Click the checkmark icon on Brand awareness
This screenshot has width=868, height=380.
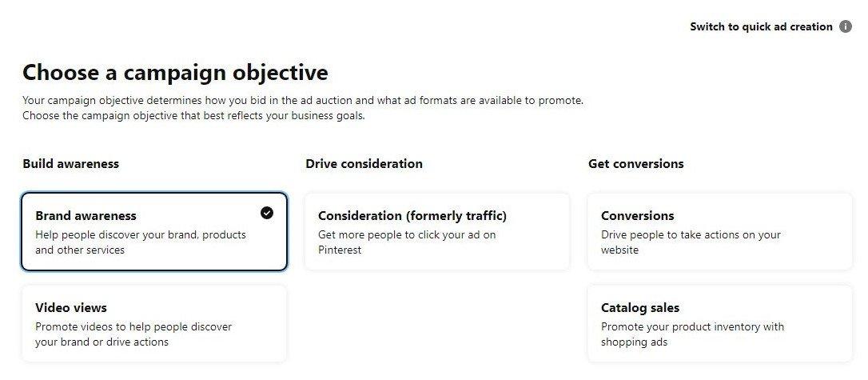coord(267,213)
